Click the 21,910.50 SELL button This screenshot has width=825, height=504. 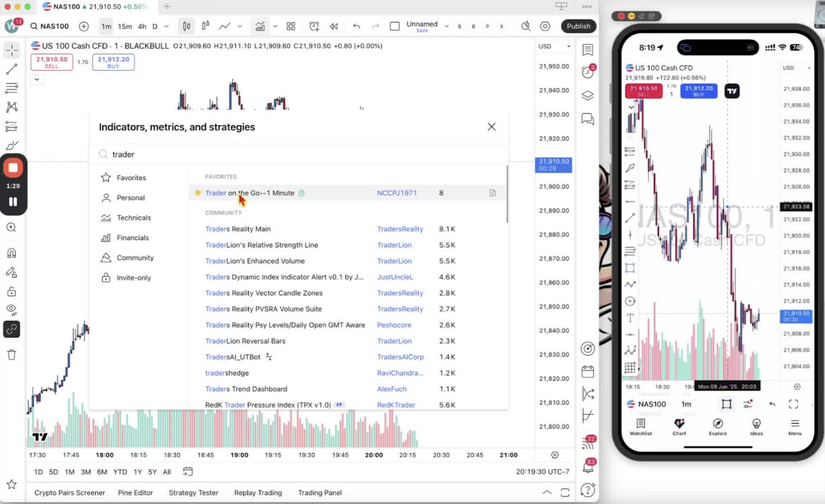(x=52, y=62)
